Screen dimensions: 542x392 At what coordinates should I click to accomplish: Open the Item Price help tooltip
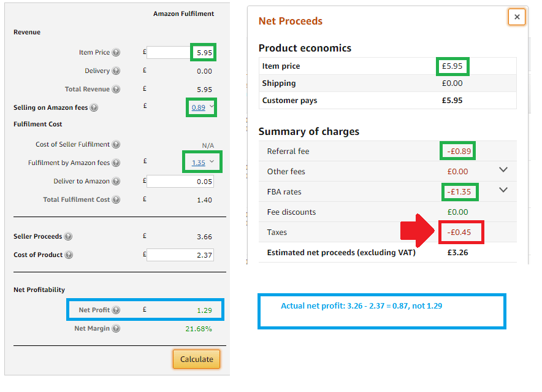tap(115, 52)
